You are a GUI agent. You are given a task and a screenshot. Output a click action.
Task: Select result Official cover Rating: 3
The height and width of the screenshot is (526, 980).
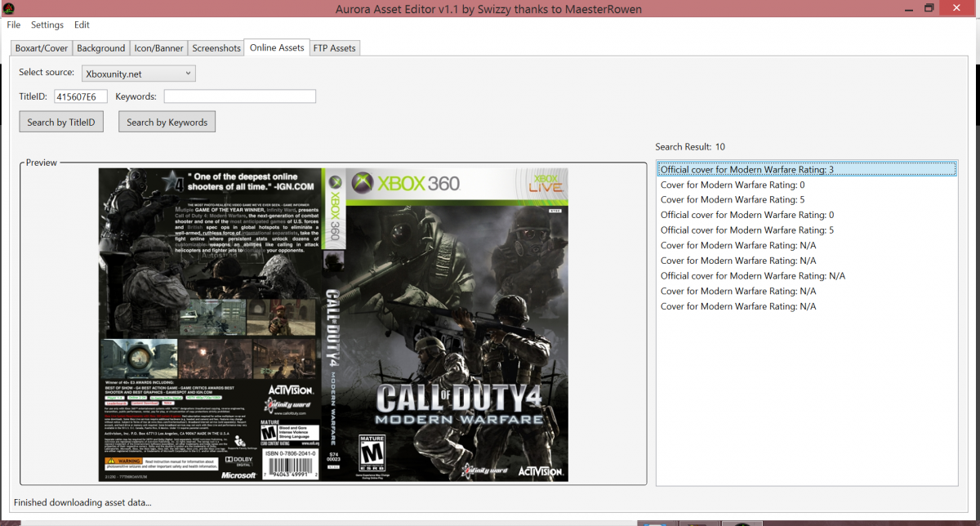coord(807,170)
